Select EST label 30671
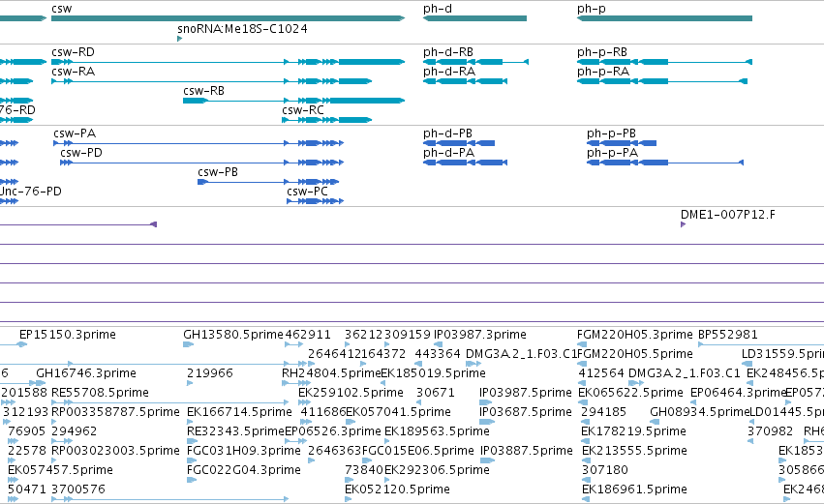 (x=436, y=393)
